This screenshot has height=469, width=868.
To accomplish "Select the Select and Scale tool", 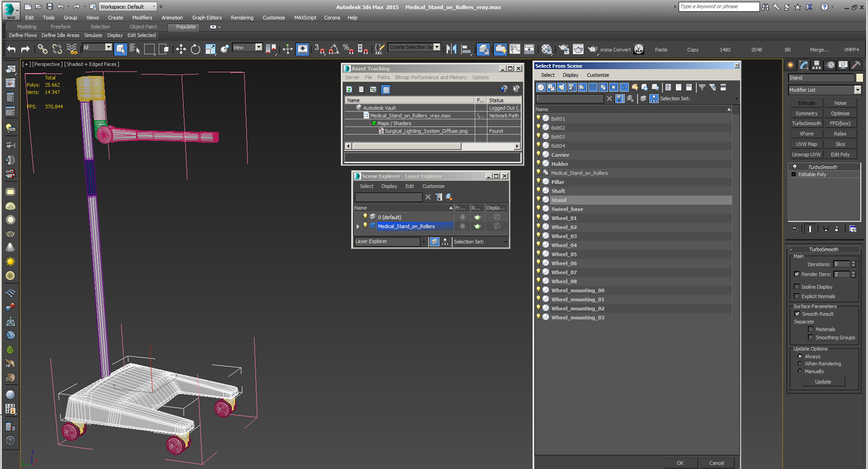I will pos(210,49).
